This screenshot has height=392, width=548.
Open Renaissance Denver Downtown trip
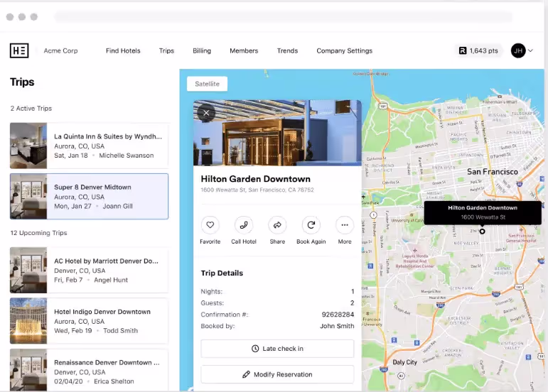tap(89, 370)
